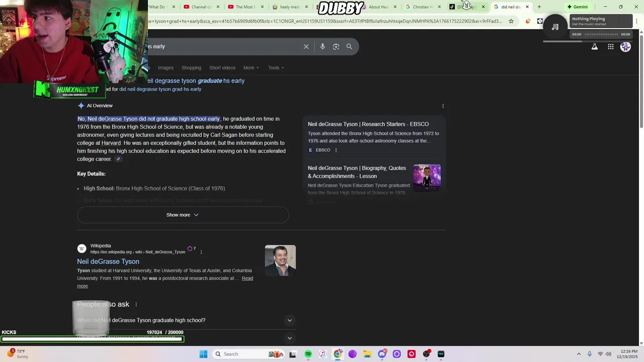Image resolution: width=644 pixels, height=362 pixels.
Task: Seek in music widget progress bar
Action: (601, 34)
